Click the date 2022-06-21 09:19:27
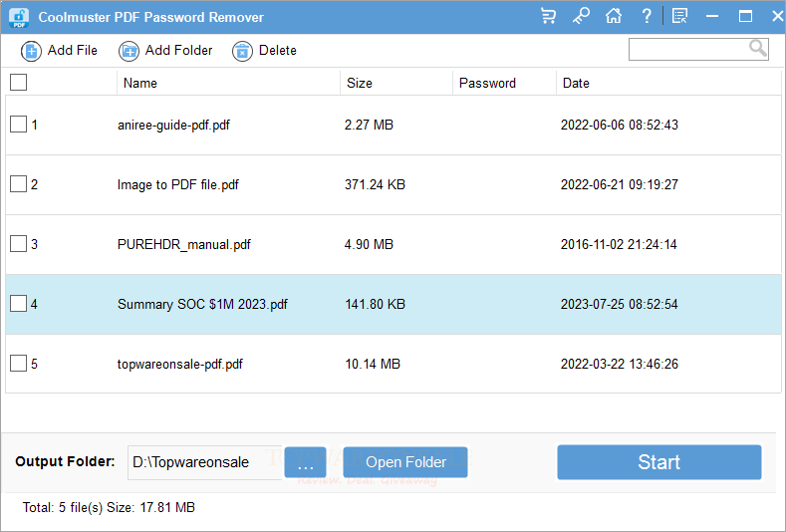This screenshot has height=532, width=786. point(619,184)
